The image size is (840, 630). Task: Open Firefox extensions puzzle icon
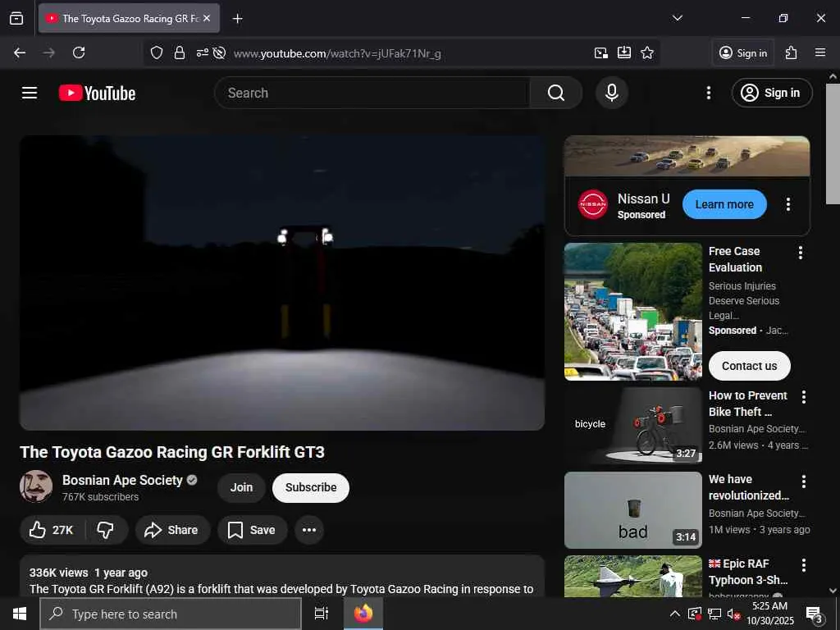point(792,52)
